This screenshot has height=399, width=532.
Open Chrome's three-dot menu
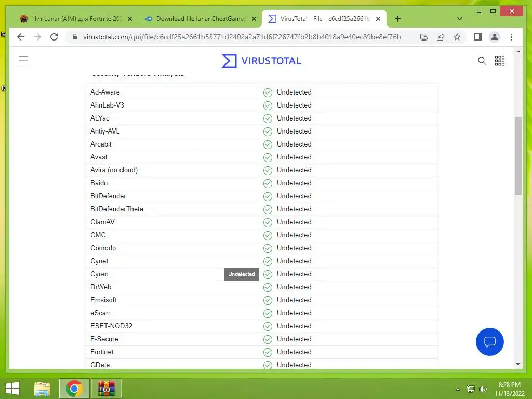pos(511,37)
